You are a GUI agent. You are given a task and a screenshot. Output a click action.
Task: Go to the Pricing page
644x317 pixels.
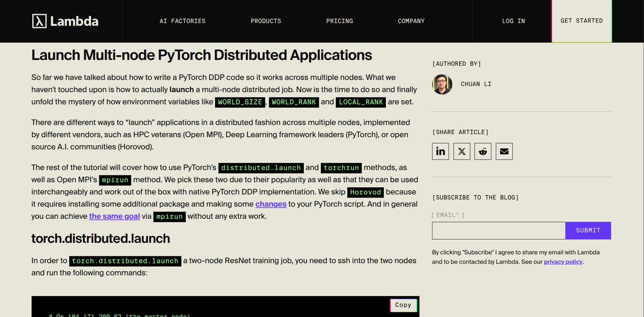[340, 21]
